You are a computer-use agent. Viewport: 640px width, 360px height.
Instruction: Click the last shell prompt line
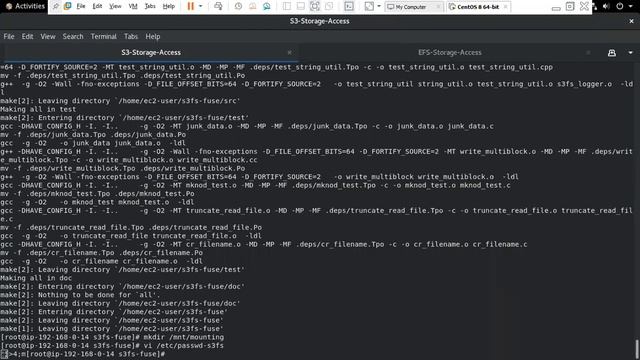click(x=83, y=354)
